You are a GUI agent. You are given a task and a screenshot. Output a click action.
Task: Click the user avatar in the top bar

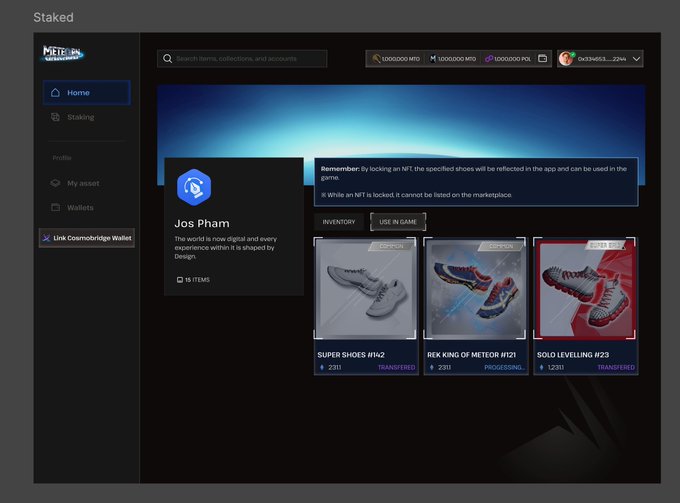coord(566,59)
